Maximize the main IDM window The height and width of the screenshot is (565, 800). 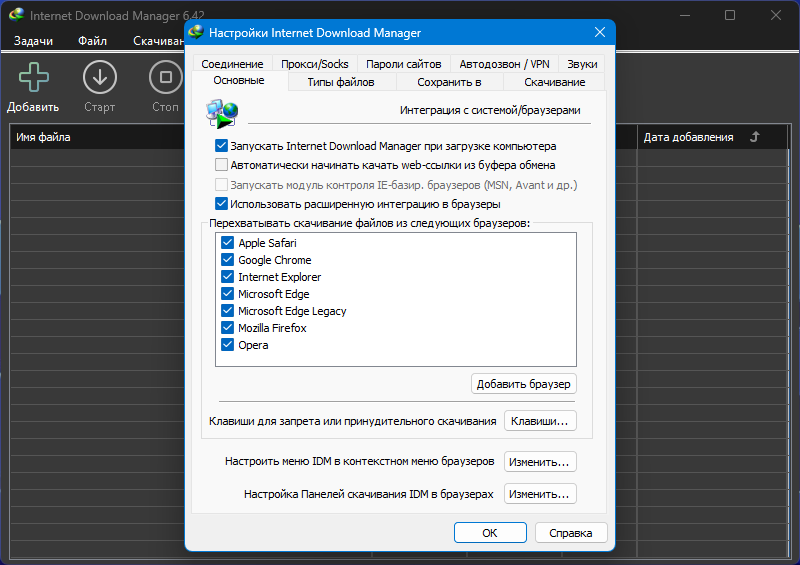730,15
